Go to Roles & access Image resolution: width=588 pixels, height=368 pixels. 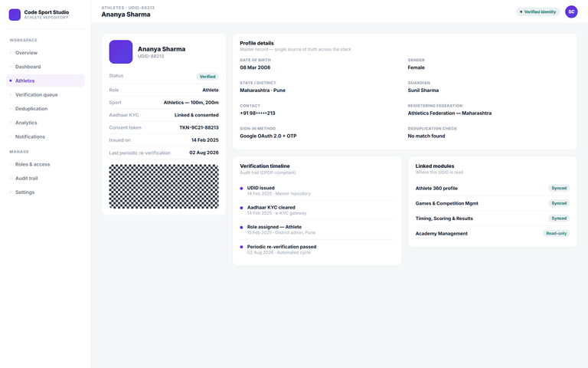pyautogui.click(x=45, y=165)
